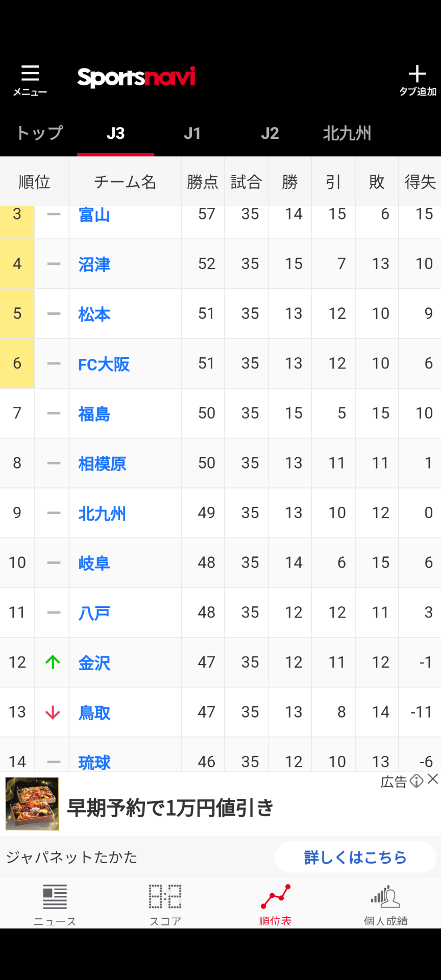Tap the osechi food ad thumbnail
This screenshot has height=980, width=441.
pyautogui.click(x=32, y=803)
